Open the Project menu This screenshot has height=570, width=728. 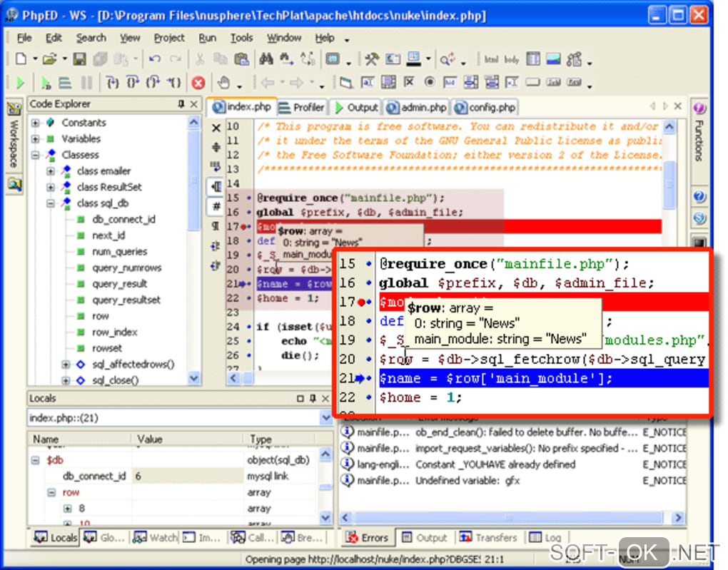[169, 38]
